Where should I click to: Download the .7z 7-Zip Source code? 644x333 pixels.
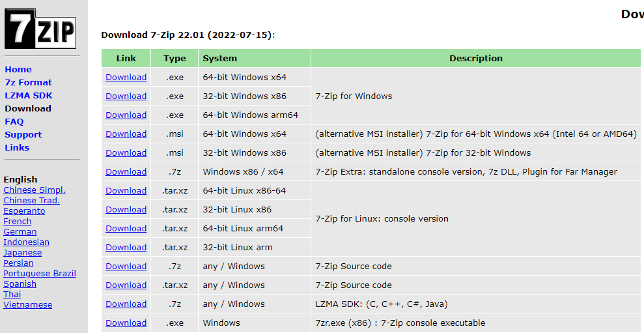pyautogui.click(x=126, y=267)
